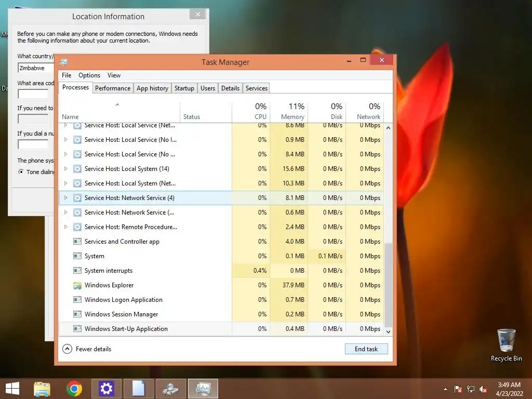This screenshot has width=532, height=399.
Task: Sort by the Disk column header
Action: click(327, 112)
